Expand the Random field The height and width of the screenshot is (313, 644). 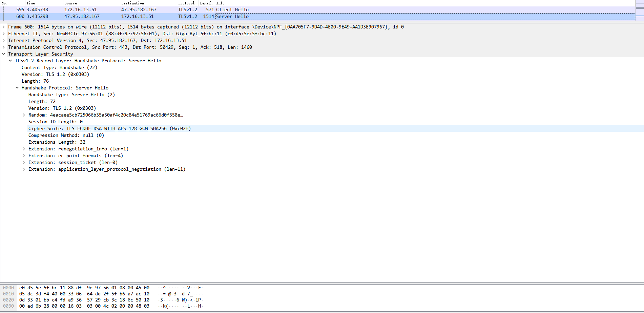[x=24, y=115]
